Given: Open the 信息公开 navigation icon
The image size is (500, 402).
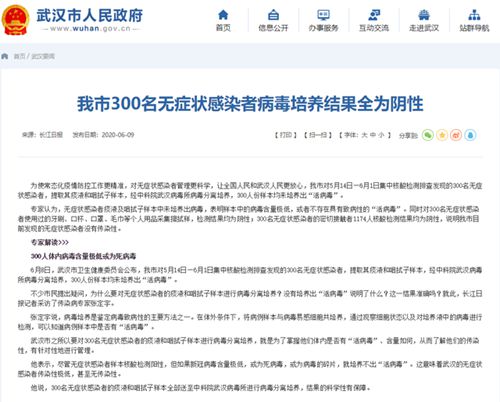Looking at the screenshot, I should (x=273, y=15).
